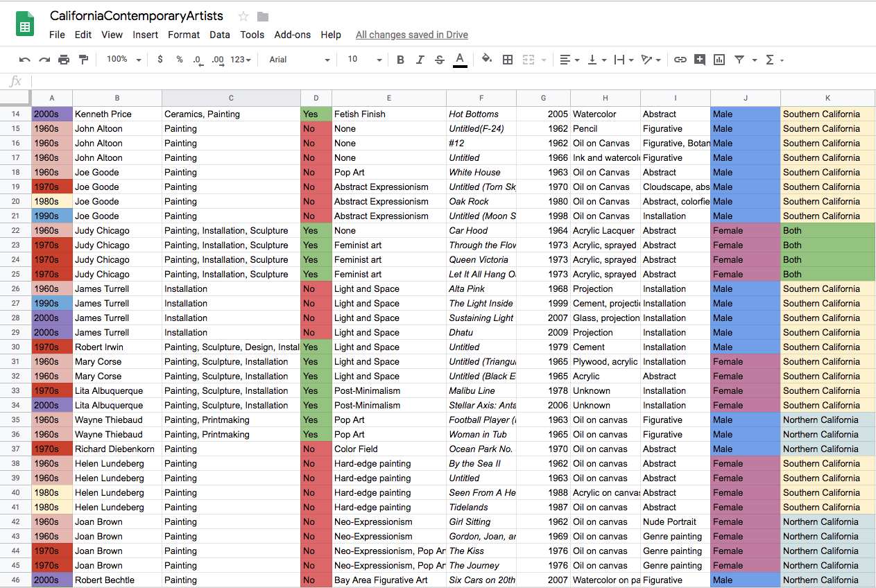Open the horizontal align dropdown
This screenshot has height=588, width=876.
569,60
